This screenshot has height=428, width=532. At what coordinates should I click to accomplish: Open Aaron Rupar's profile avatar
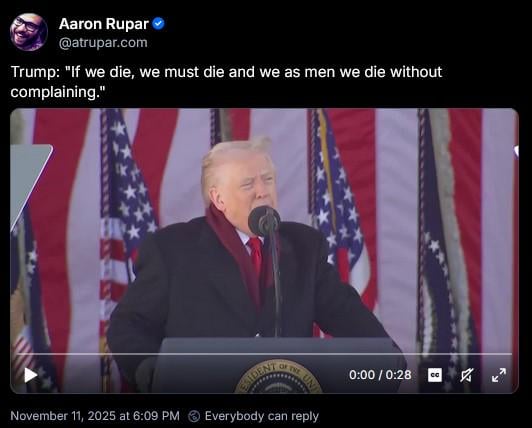coord(29,32)
